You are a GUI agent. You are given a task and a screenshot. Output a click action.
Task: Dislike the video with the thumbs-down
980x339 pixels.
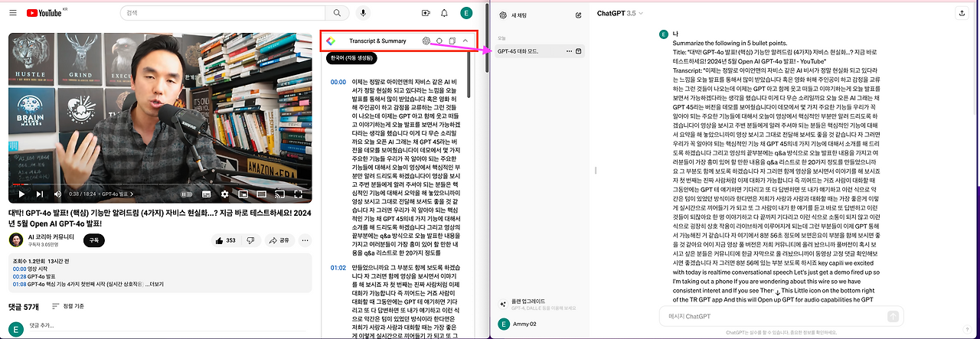click(x=251, y=240)
